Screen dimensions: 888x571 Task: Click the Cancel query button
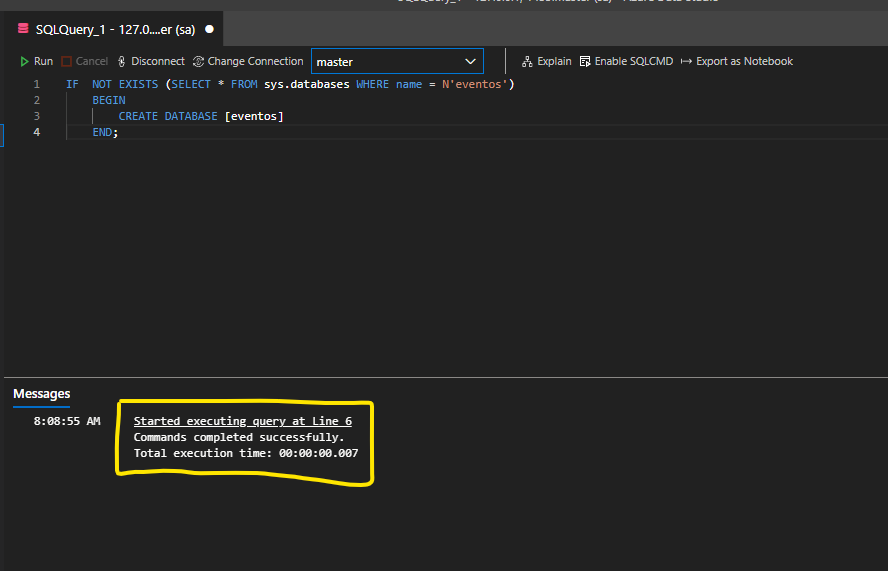pos(85,61)
